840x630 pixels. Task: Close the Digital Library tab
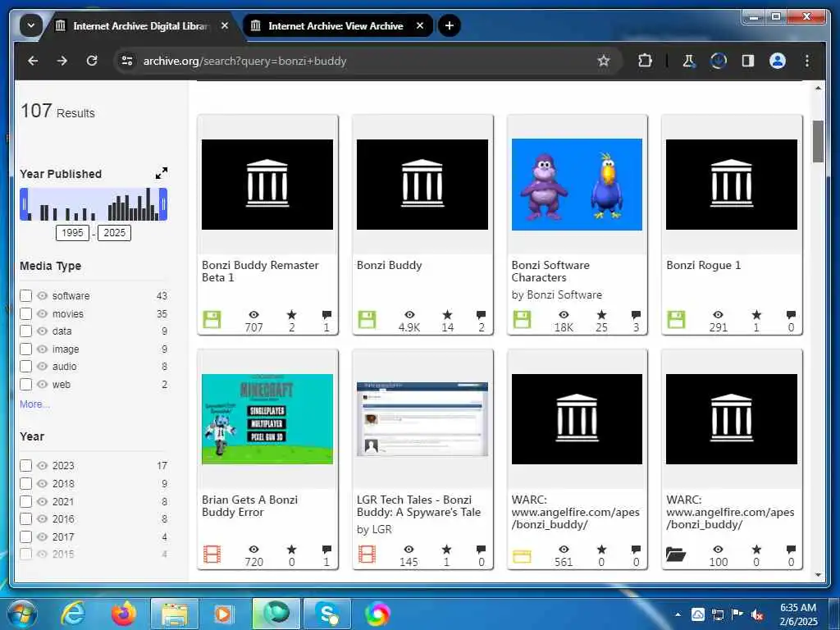click(x=225, y=25)
